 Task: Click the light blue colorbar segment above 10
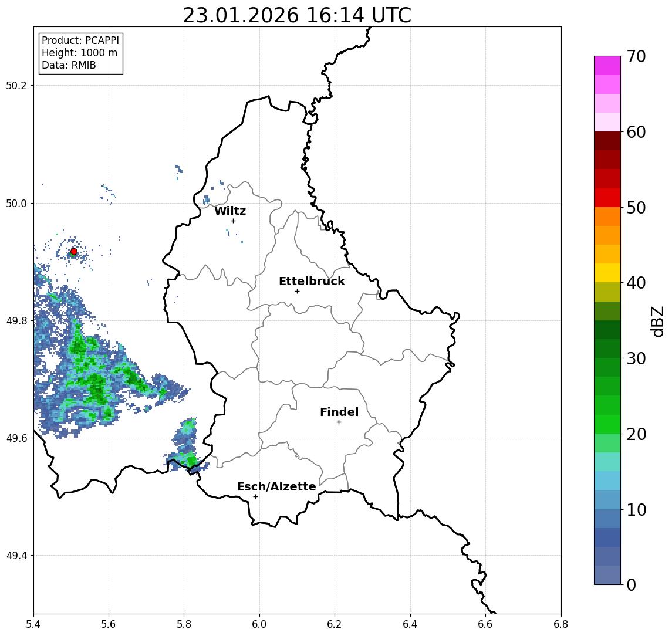[x=607, y=500]
